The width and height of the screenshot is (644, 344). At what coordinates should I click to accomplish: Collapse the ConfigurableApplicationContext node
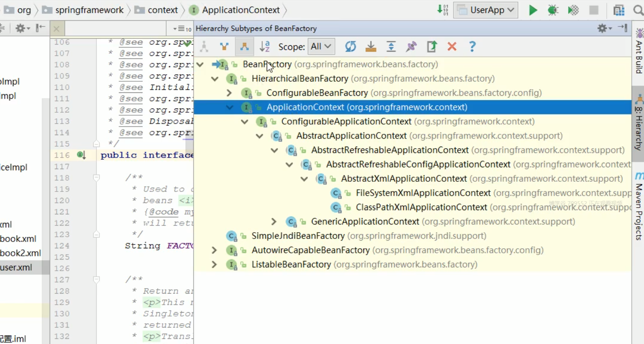point(245,122)
